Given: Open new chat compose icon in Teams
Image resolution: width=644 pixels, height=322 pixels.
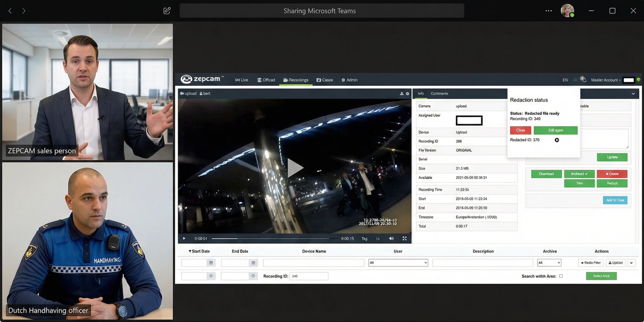Looking at the screenshot, I should pyautogui.click(x=167, y=11).
